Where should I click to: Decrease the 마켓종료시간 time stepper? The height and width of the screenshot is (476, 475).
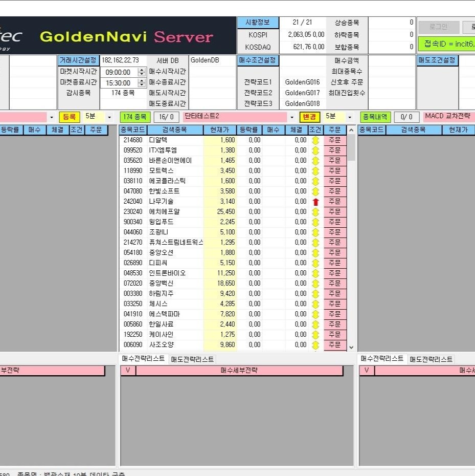(142, 85)
